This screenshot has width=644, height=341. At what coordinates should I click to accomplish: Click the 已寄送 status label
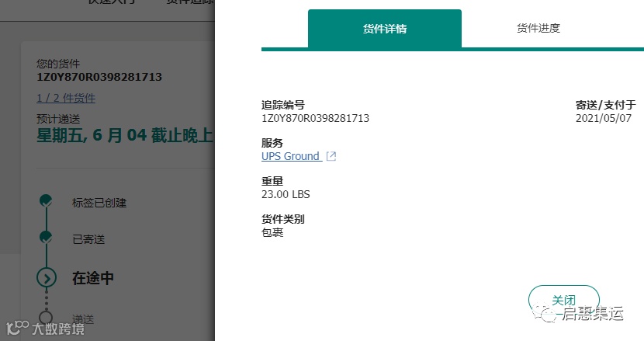[88, 239]
